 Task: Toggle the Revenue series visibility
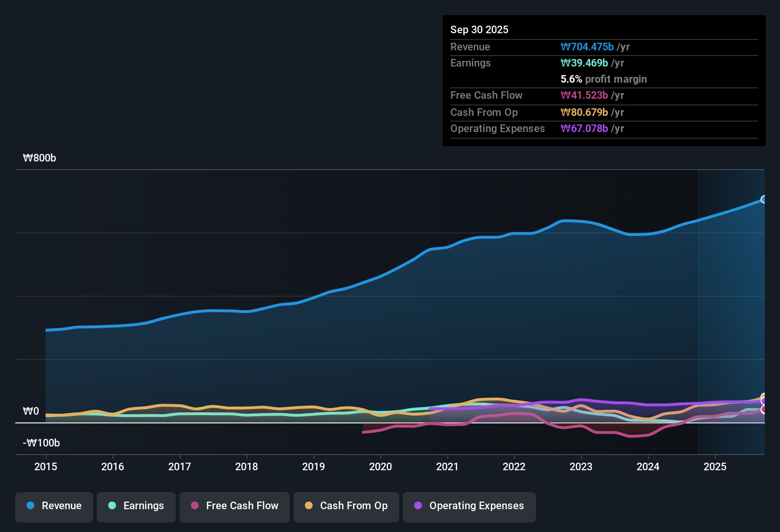54,506
